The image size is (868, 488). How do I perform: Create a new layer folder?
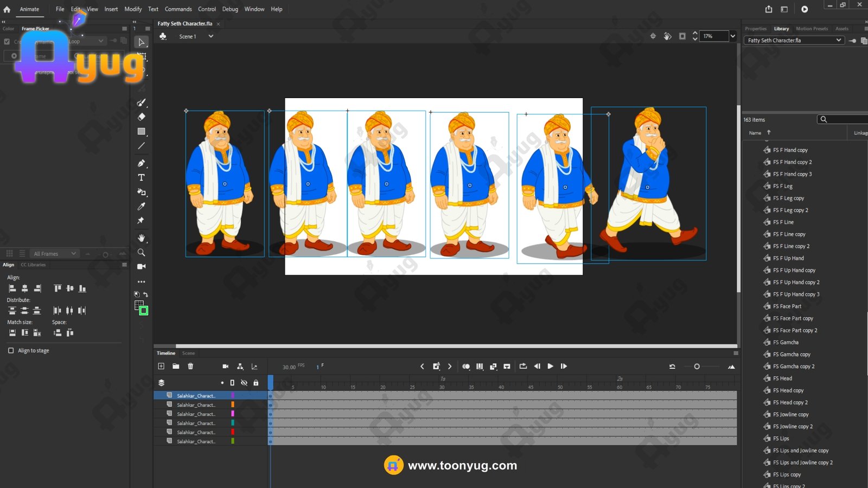[x=176, y=367]
